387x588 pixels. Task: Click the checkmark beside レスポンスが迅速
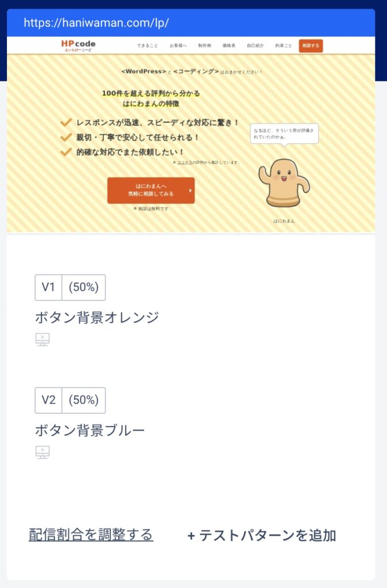(x=66, y=122)
